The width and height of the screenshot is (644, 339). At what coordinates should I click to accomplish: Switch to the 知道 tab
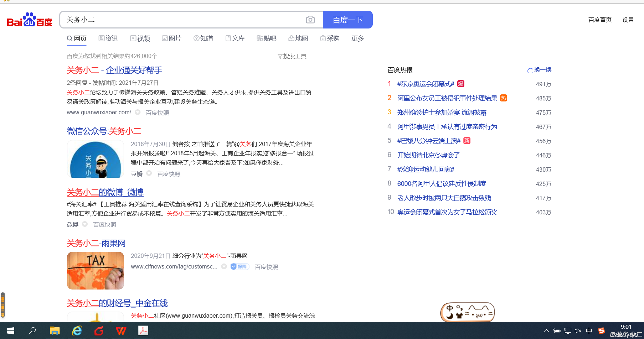(x=203, y=38)
